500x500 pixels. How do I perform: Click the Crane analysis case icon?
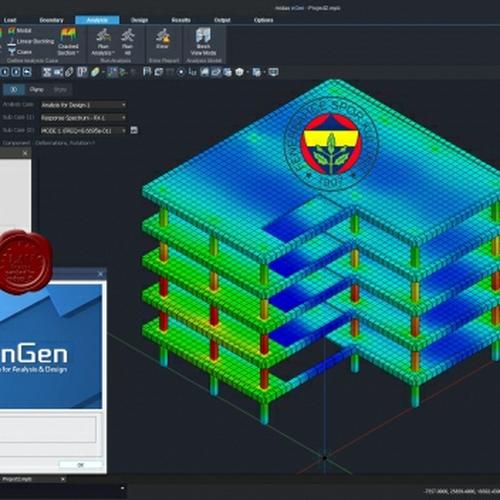(12, 52)
